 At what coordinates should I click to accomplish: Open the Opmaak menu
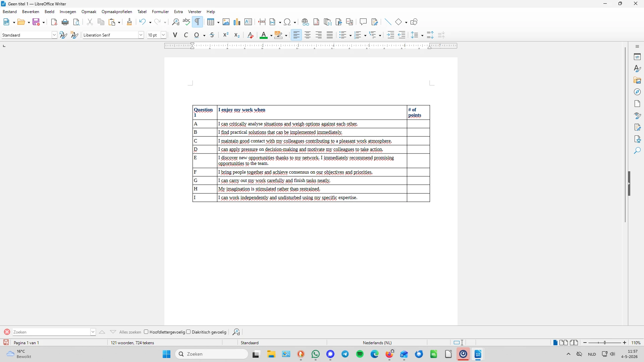tap(89, 12)
